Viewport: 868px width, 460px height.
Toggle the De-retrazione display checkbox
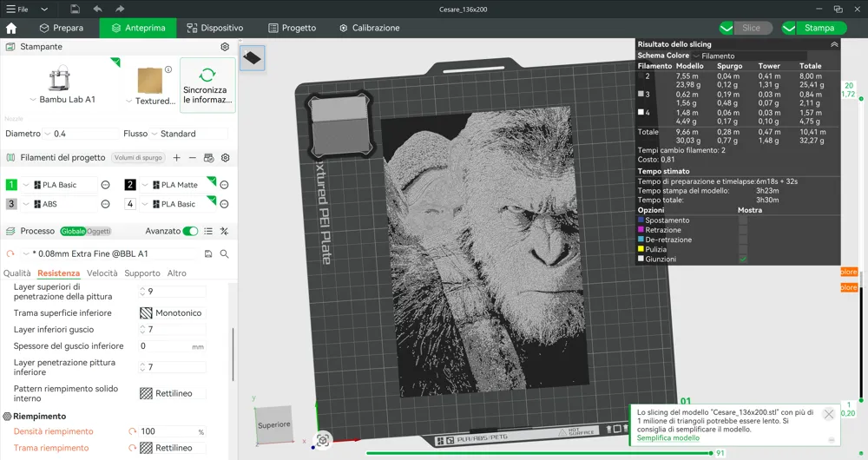(x=743, y=240)
